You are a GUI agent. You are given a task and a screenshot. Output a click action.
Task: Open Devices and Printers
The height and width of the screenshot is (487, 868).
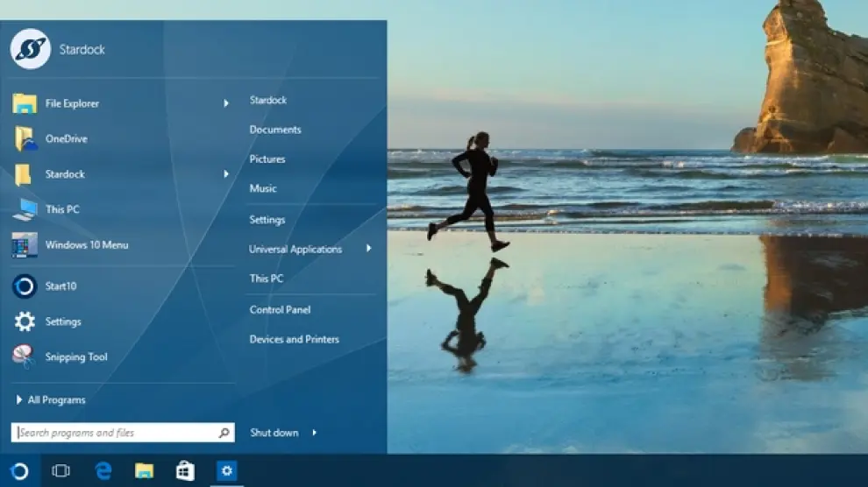[x=294, y=340]
